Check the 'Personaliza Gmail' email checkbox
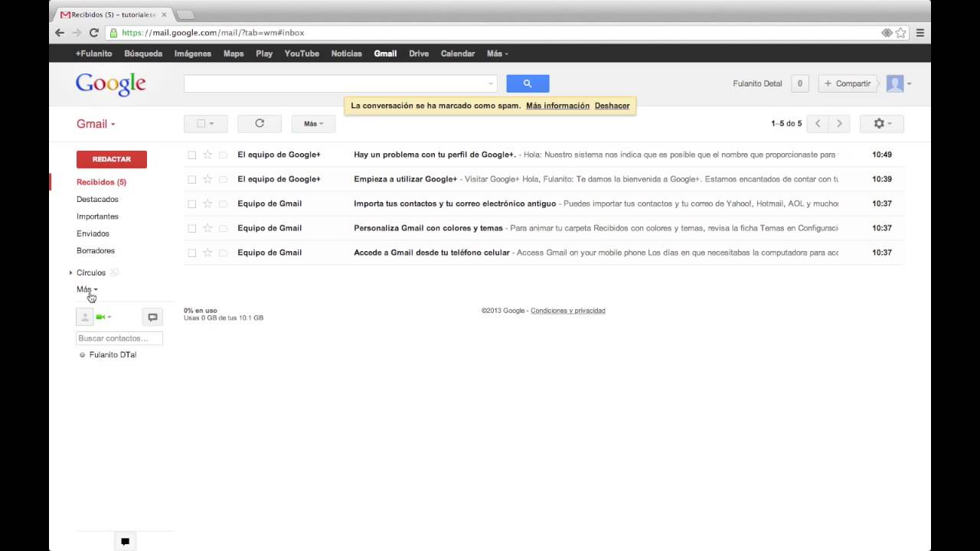Screen dimensions: 980x551 pyautogui.click(x=191, y=228)
